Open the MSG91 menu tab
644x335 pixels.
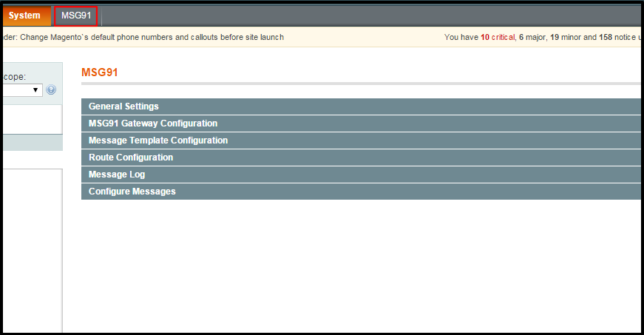click(76, 16)
